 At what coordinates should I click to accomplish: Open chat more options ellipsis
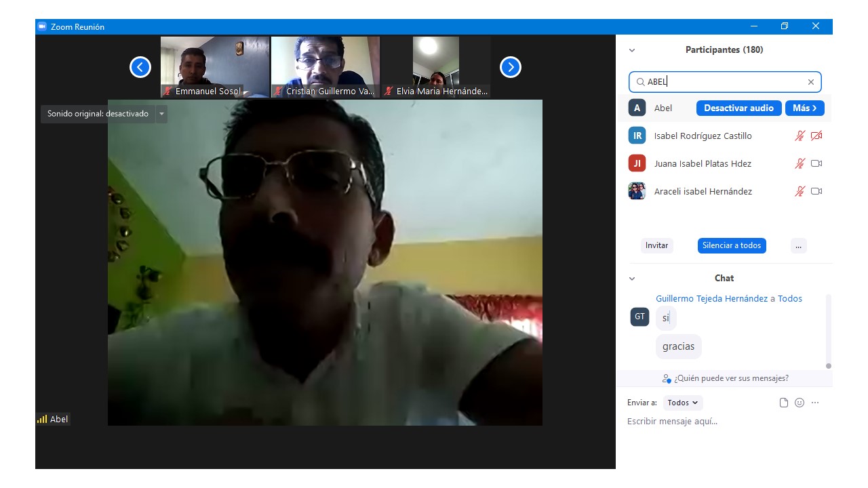(815, 403)
